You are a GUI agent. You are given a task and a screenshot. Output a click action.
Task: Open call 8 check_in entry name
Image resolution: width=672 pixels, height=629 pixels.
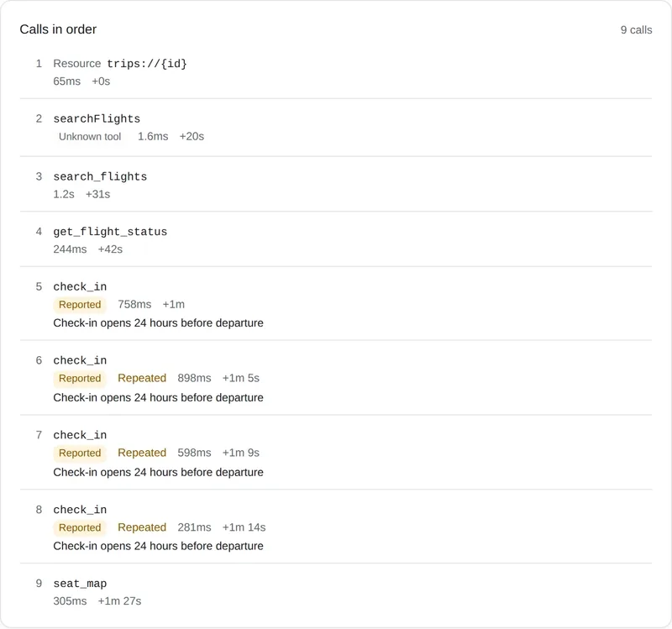[80, 510]
